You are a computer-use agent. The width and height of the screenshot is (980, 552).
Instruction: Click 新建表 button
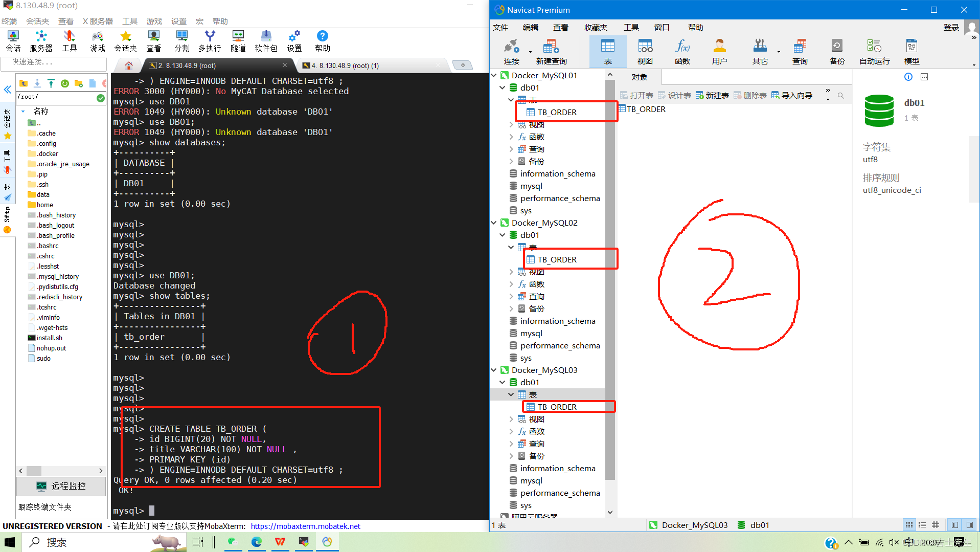[712, 96]
